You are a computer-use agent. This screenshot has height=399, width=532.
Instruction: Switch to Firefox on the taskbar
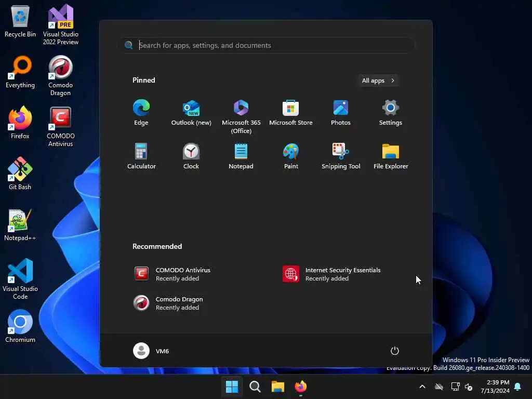(x=301, y=387)
